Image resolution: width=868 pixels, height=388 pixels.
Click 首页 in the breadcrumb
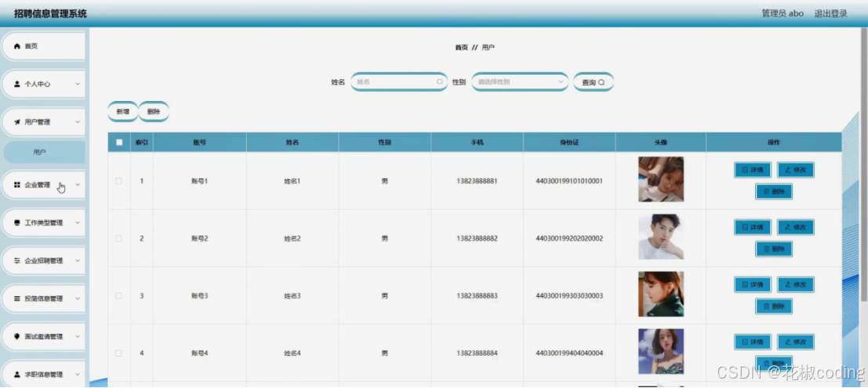pos(461,48)
